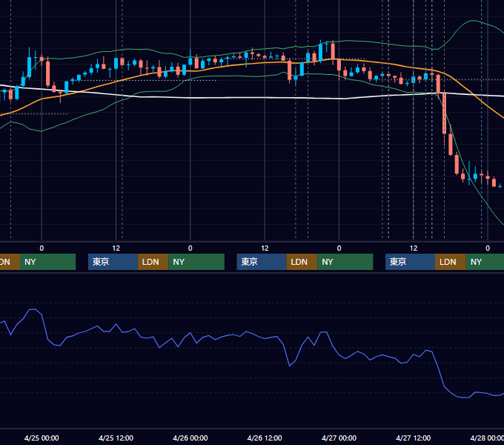Select the 東京 session block for 4/26
Screen dimensions: 504x445
(262, 262)
